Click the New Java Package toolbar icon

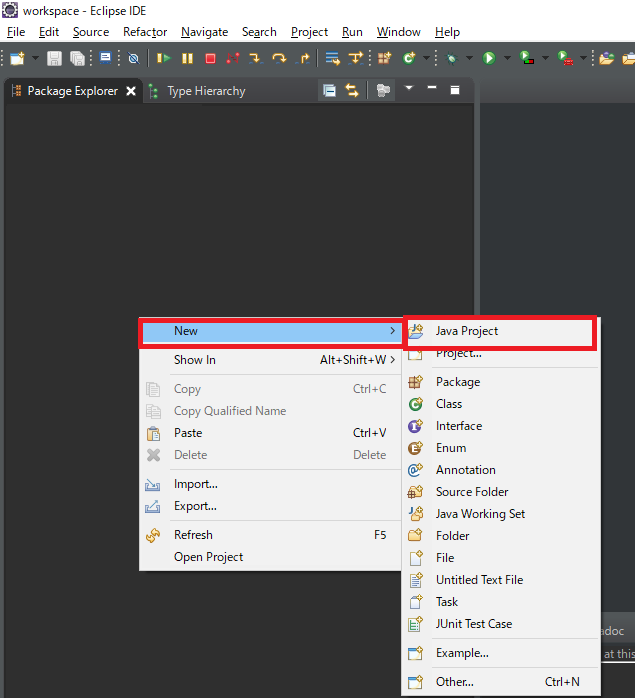384,58
